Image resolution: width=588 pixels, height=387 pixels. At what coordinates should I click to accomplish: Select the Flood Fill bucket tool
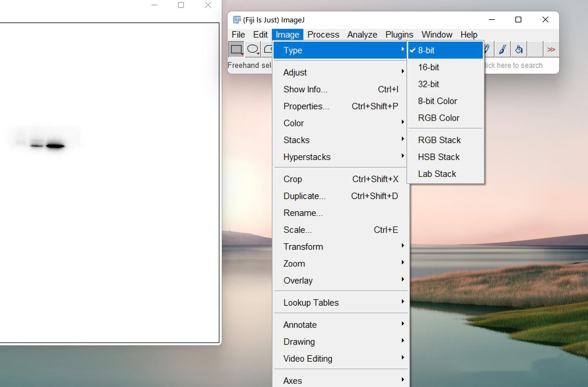pyautogui.click(x=519, y=49)
